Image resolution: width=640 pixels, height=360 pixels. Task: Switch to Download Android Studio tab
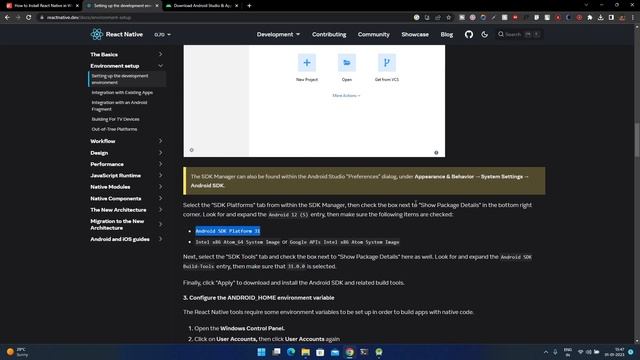coord(202,6)
